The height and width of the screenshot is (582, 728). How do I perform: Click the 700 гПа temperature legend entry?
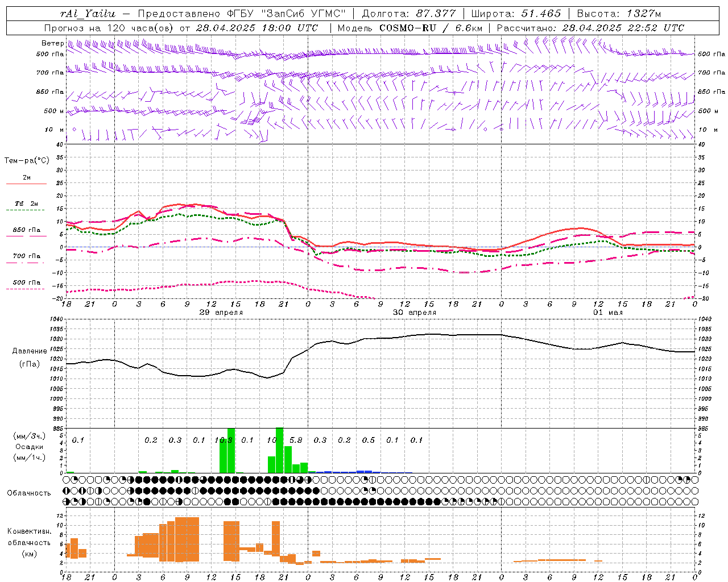tap(26, 256)
